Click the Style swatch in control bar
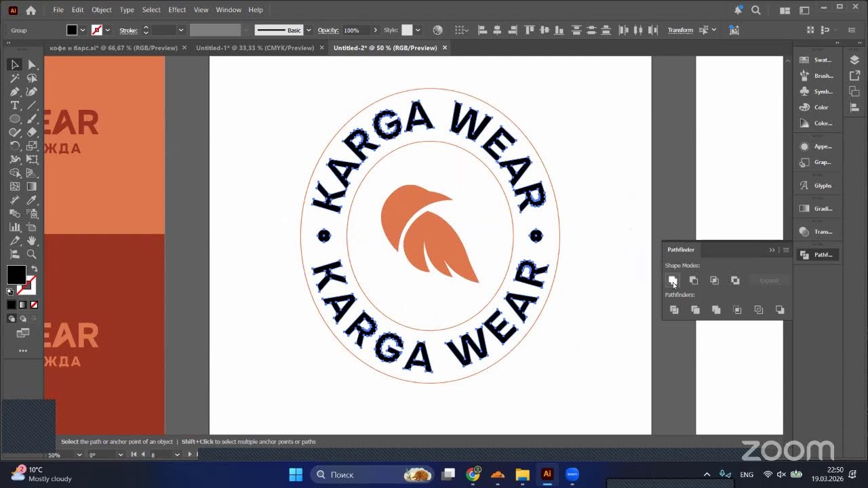 (407, 30)
